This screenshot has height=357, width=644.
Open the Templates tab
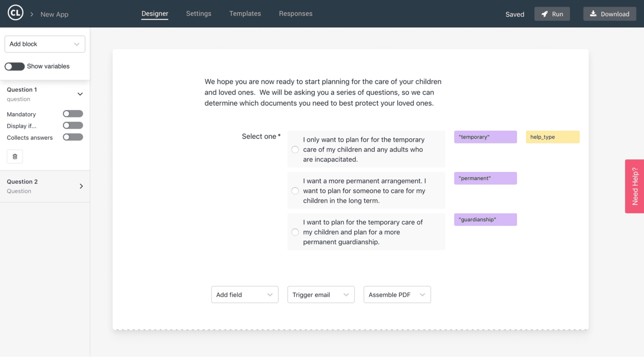pos(245,13)
